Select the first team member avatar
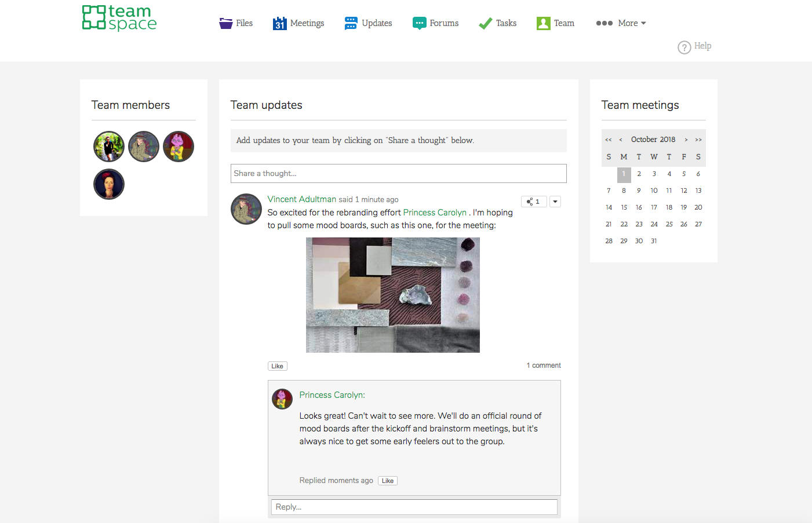 click(x=109, y=147)
